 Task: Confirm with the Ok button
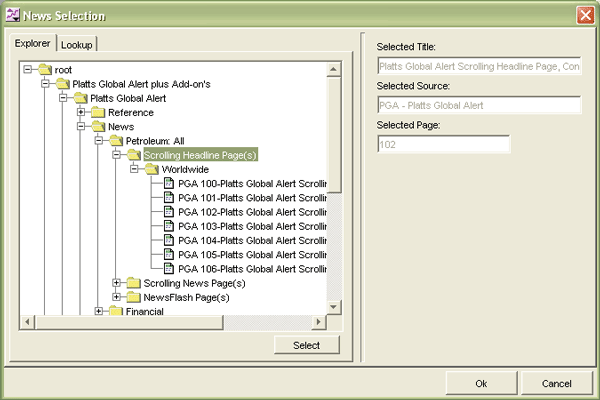pyautogui.click(x=481, y=383)
